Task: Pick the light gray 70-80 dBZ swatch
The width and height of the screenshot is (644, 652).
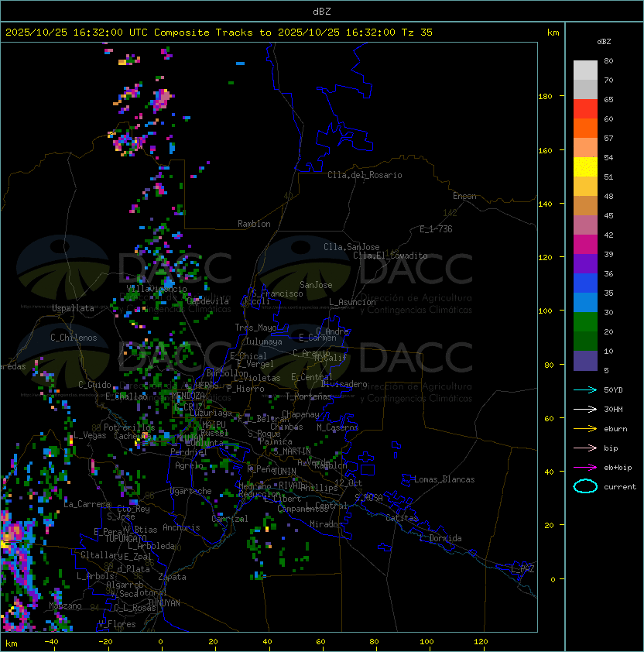Action: pos(585,70)
